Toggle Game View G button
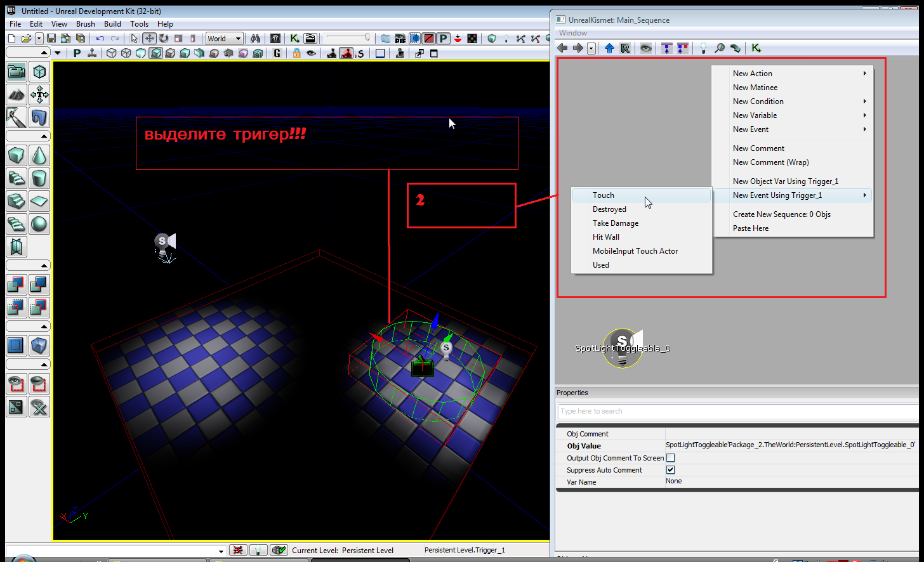 (277, 53)
